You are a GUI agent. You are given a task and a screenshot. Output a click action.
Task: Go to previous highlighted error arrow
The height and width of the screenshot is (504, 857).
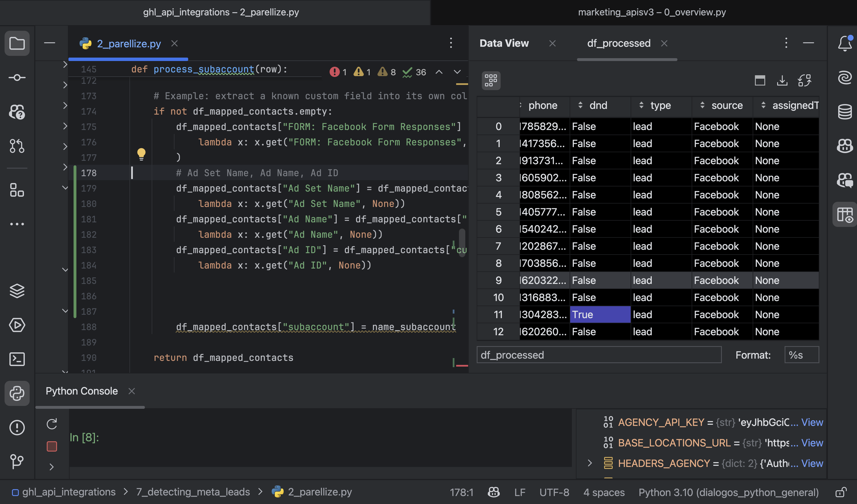tap(439, 72)
